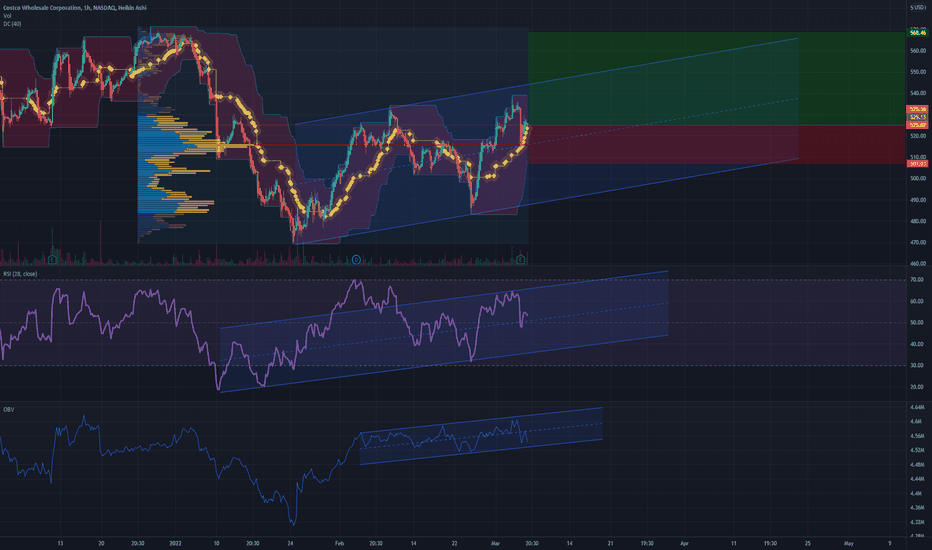Click the 500.00 price axis label

(x=918, y=178)
